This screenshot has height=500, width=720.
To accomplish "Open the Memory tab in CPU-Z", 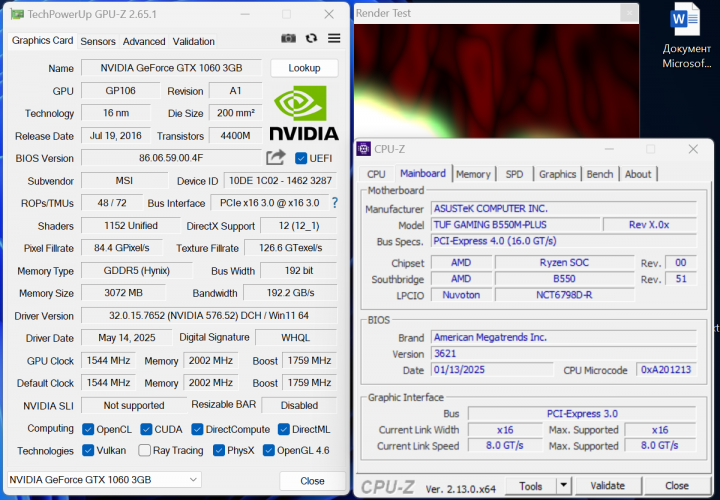I will point(473,174).
